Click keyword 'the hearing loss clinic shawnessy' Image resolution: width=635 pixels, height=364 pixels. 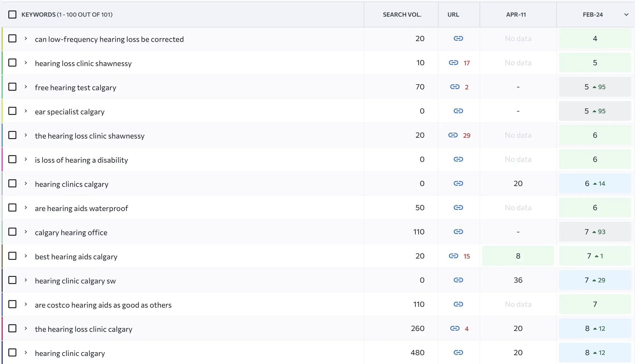90,136
